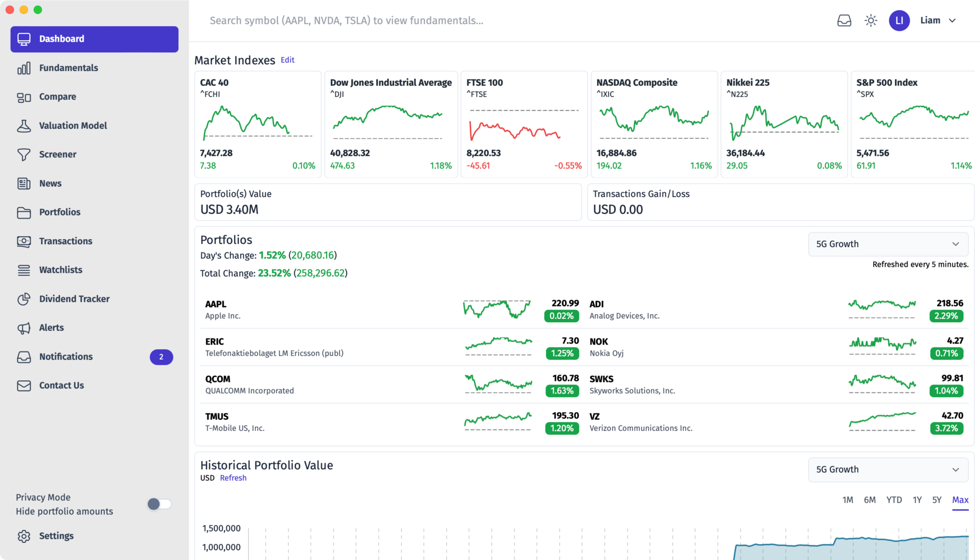Click the Dashboard monitor icon
Screen dimensions: 980x560
pyautogui.click(x=24, y=39)
